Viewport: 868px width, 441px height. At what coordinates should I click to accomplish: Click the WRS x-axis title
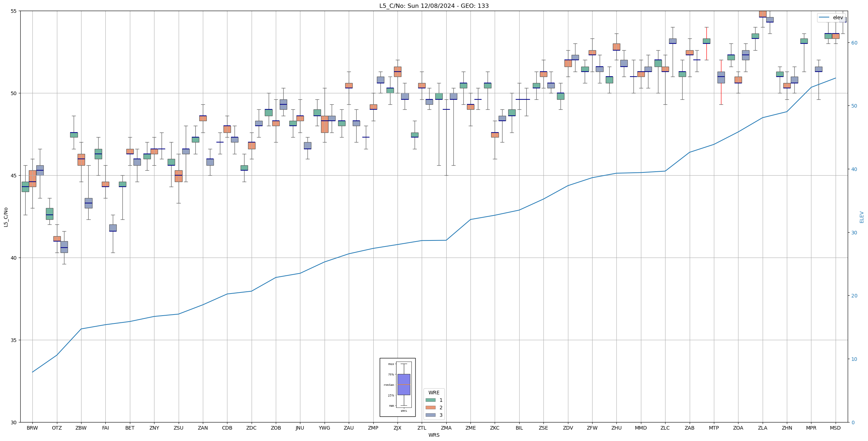(x=434, y=435)
